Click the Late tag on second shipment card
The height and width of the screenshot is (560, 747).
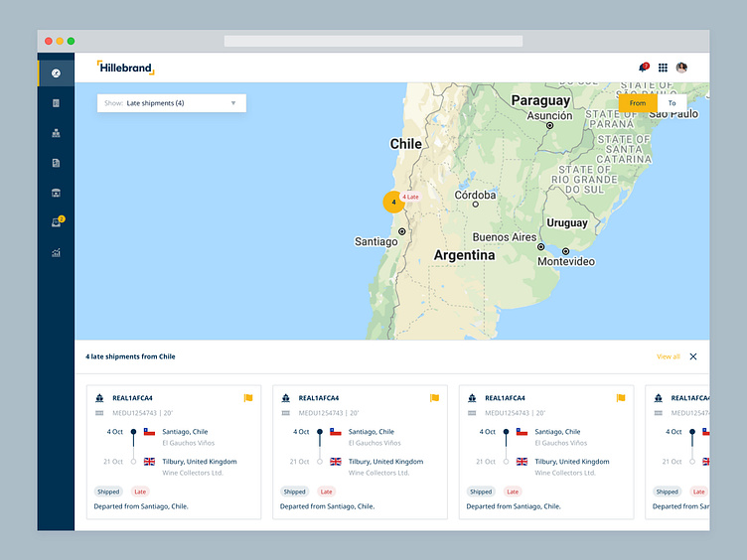(x=327, y=491)
